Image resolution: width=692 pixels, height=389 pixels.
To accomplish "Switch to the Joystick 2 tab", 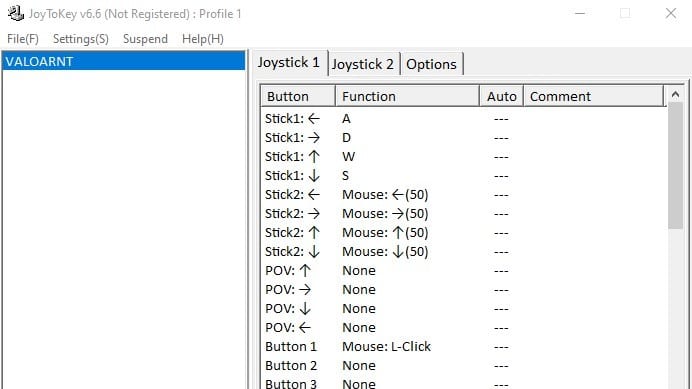I will [363, 64].
